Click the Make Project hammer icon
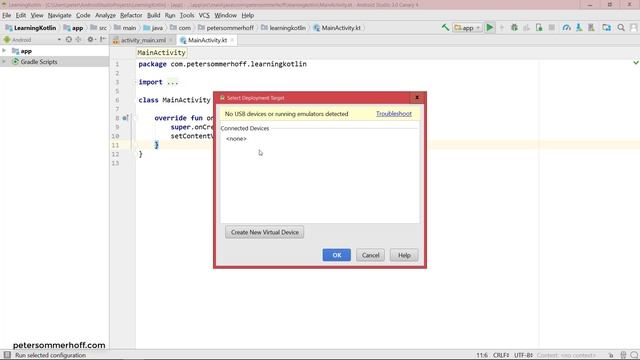 pyautogui.click(x=445, y=28)
